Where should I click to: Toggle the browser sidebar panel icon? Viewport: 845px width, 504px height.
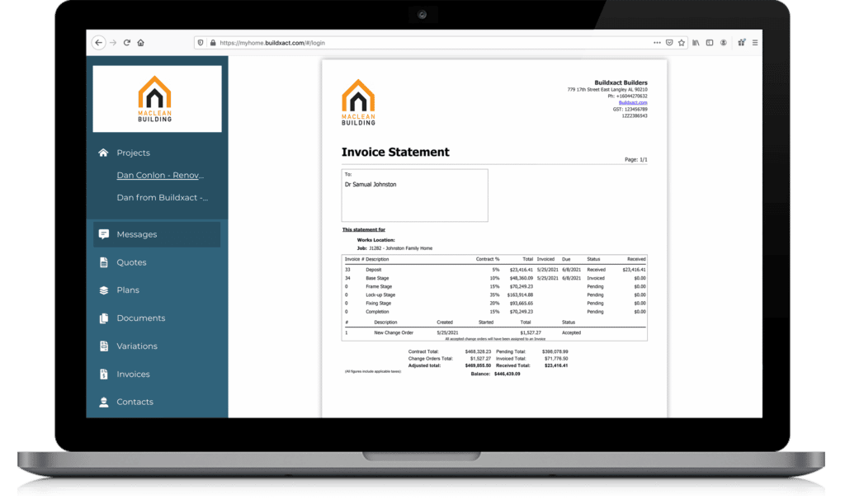(710, 42)
